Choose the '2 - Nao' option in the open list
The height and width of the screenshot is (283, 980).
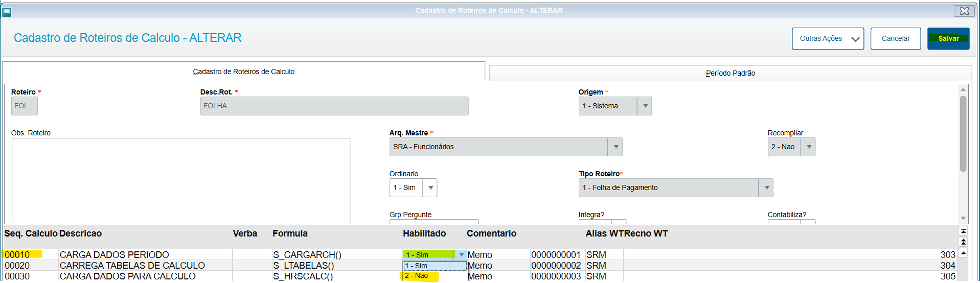(435, 276)
